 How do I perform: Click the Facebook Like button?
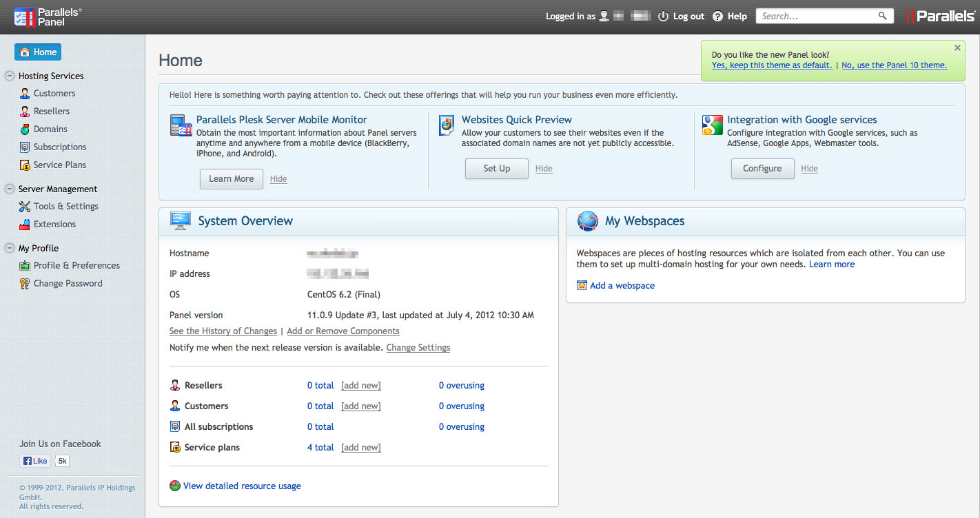pyautogui.click(x=36, y=462)
